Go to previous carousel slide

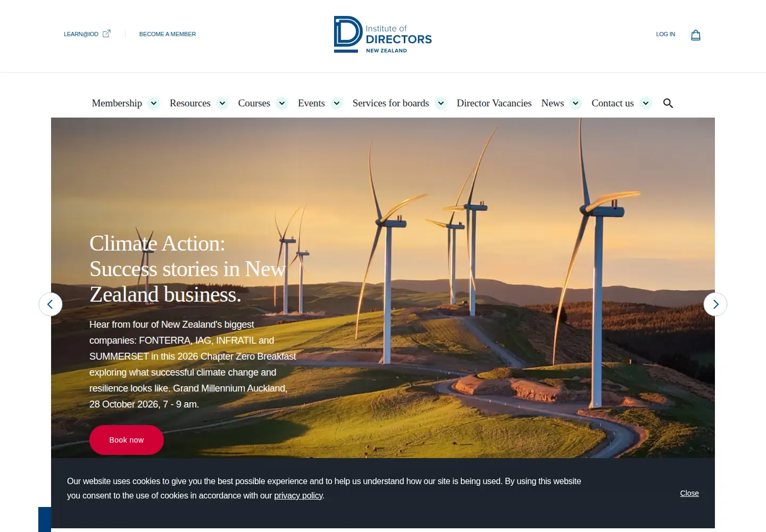[x=51, y=304]
